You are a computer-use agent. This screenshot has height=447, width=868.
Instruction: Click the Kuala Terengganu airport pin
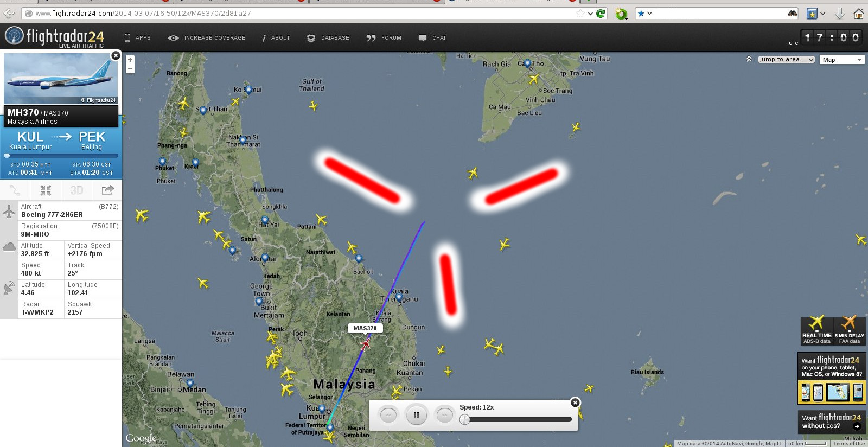pyautogui.click(x=399, y=298)
